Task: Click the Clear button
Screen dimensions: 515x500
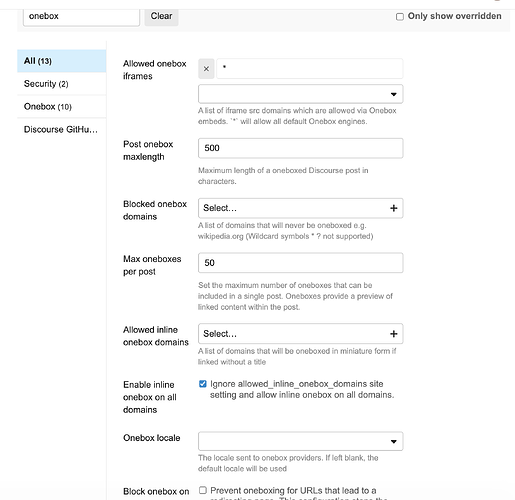Action: tap(161, 16)
